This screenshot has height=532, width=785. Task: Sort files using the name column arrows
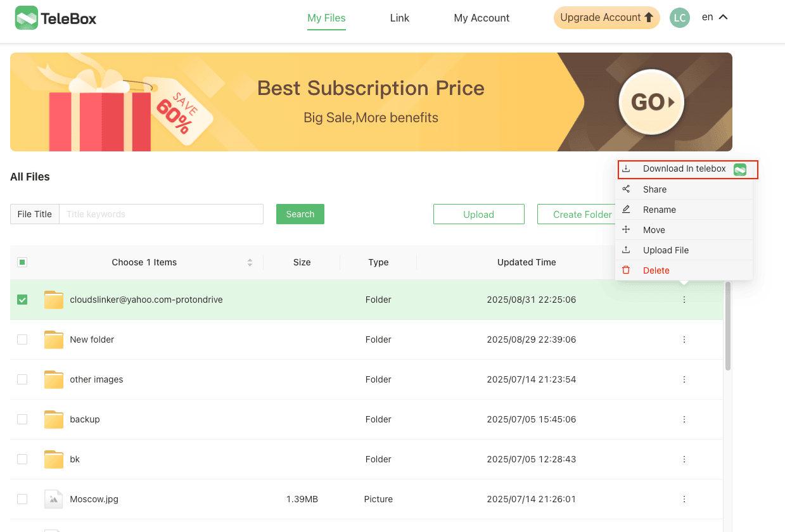[x=250, y=262]
